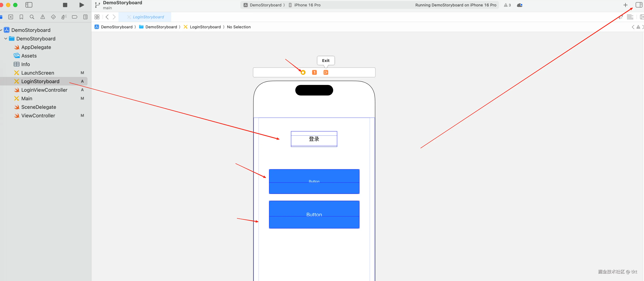Open the Report navigator
The width and height of the screenshot is (644, 281).
85,17
